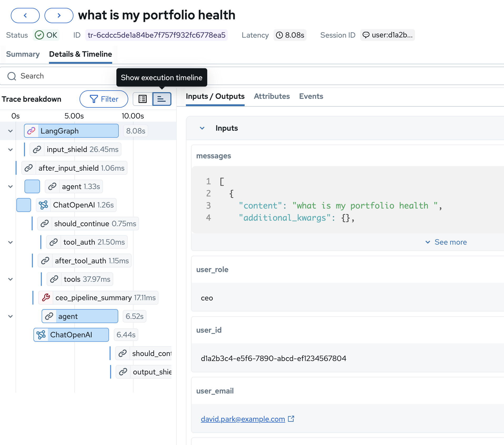This screenshot has height=445, width=504.
Task: Switch to the Summary tab
Action: (23, 54)
